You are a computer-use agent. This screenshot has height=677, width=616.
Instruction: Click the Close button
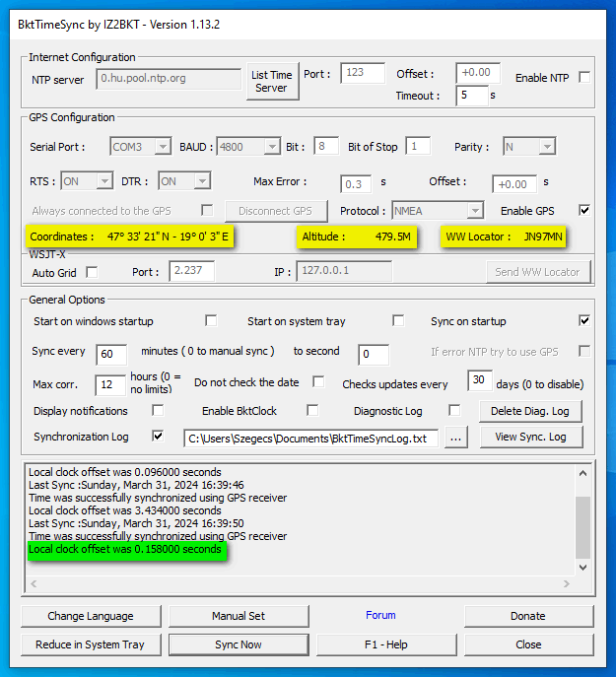coord(528,644)
